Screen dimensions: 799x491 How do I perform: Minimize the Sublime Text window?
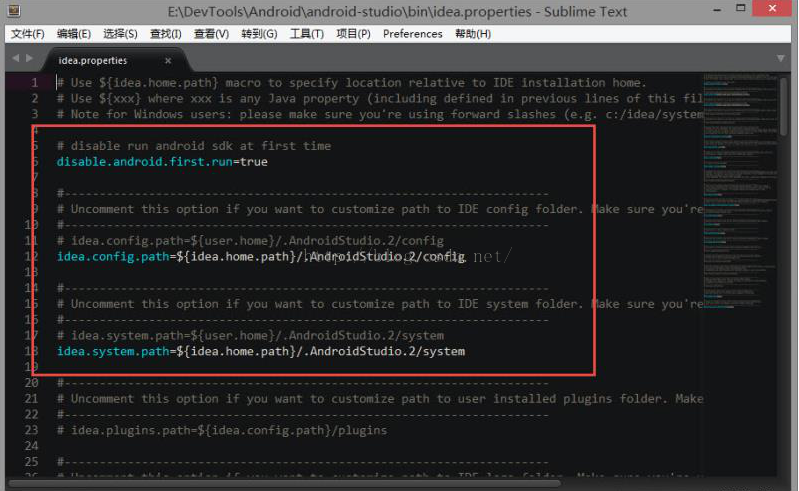coord(717,9)
